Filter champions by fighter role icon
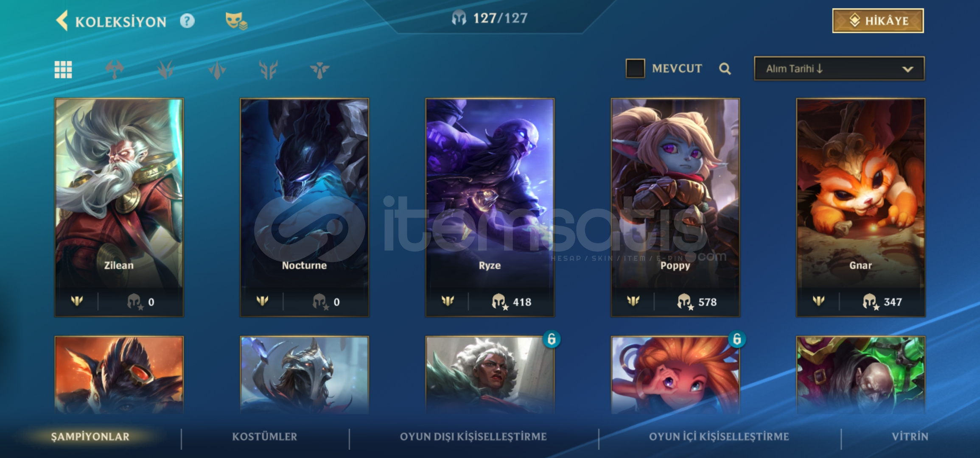980x458 pixels. (115, 70)
